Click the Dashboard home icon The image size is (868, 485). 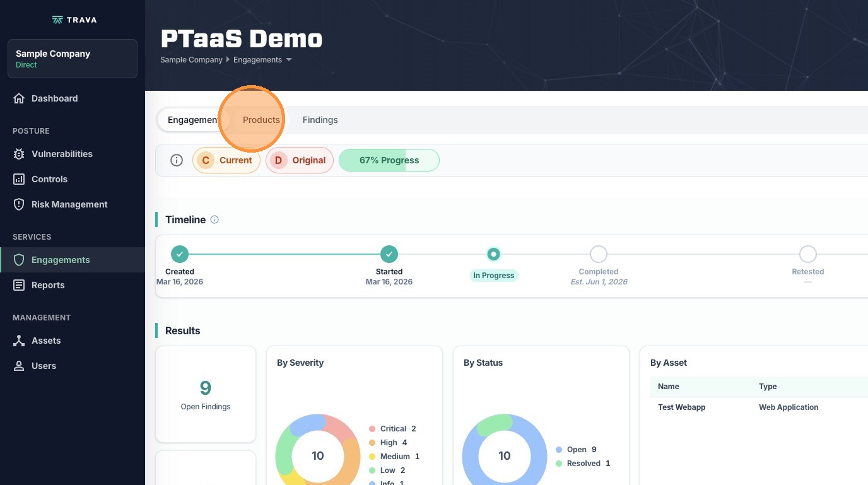[x=19, y=98]
